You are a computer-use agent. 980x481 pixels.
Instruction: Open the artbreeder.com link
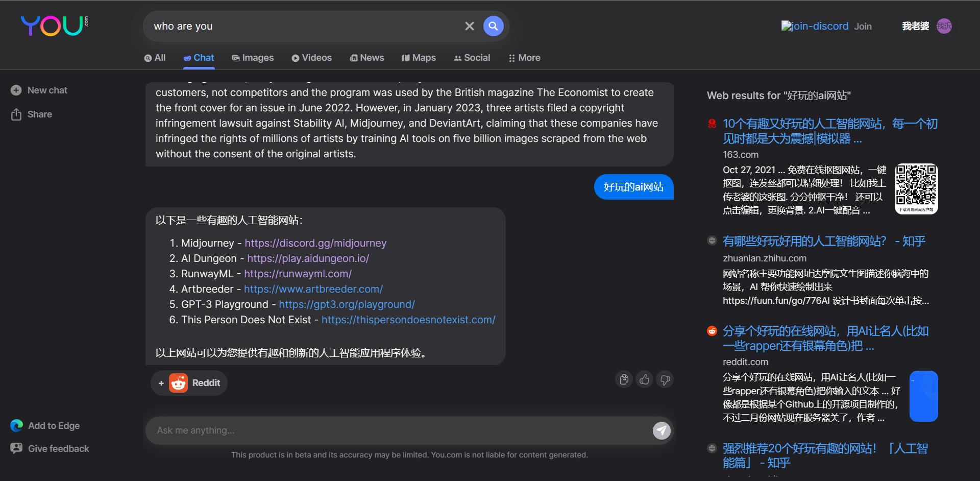313,289
